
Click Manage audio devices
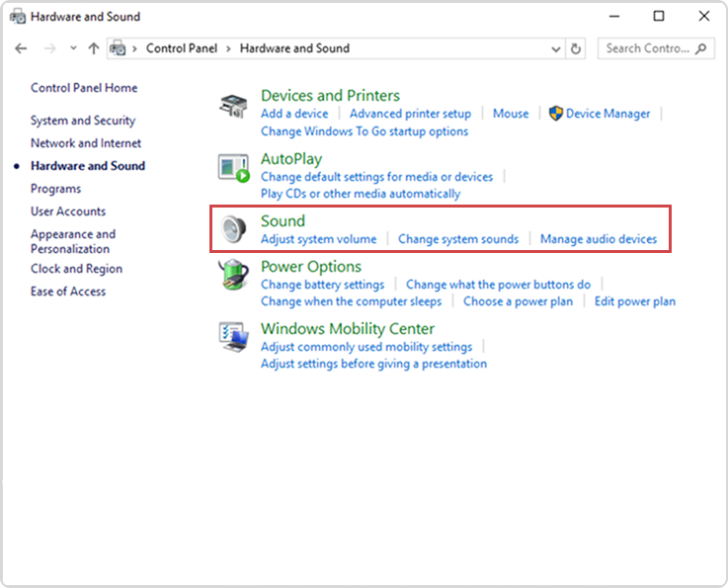(x=599, y=239)
